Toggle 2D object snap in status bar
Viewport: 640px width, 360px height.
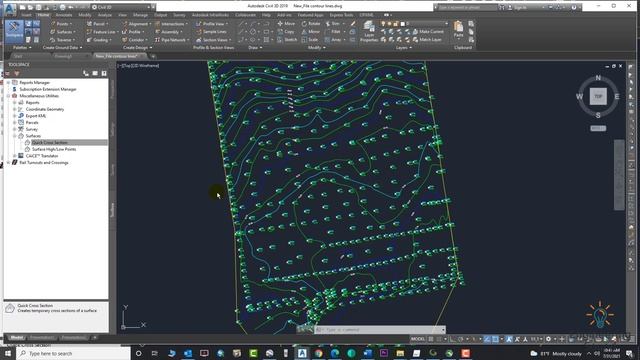coord(495,339)
